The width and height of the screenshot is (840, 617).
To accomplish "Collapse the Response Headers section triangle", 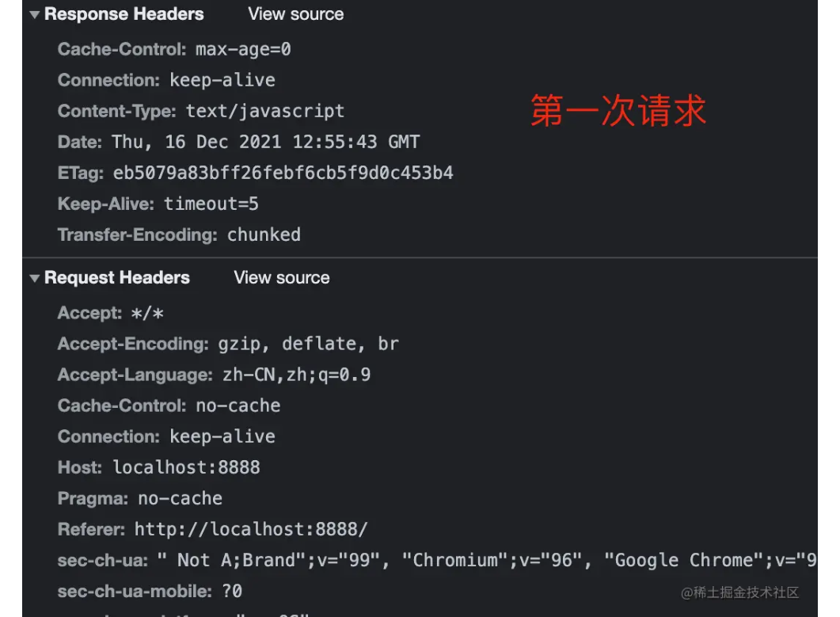I will (34, 15).
